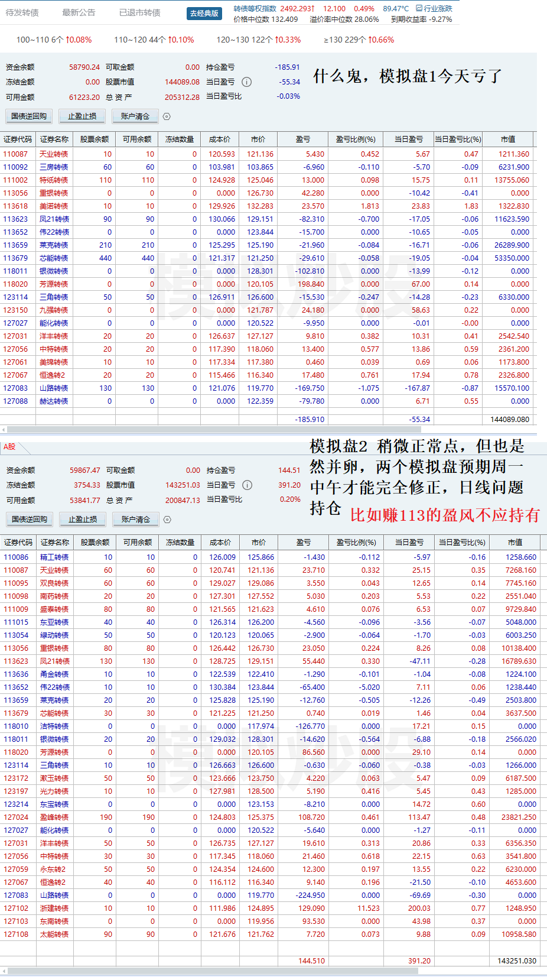Switch to the 待发转债 tab
The width and height of the screenshot is (547, 980).
[x=22, y=12]
